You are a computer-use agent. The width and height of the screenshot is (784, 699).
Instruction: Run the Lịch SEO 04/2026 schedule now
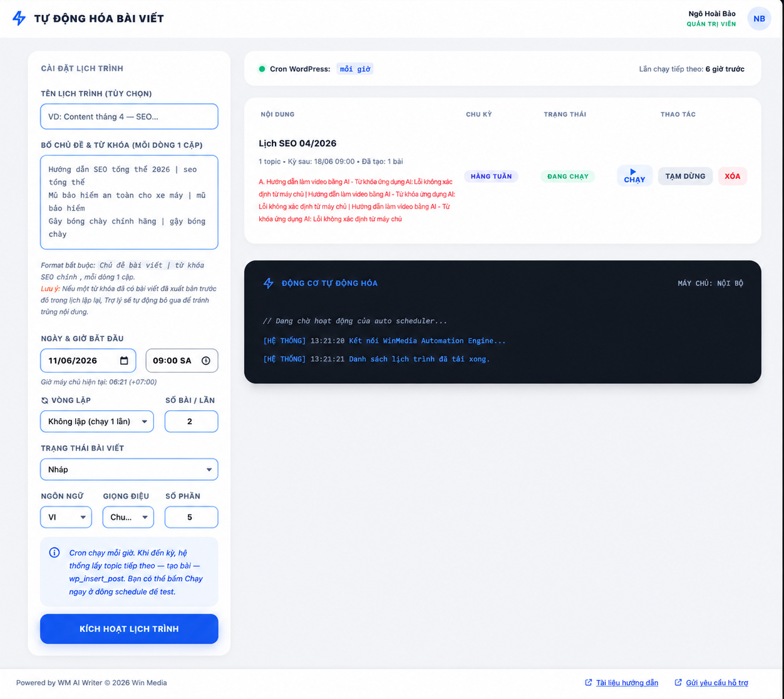[634, 176]
